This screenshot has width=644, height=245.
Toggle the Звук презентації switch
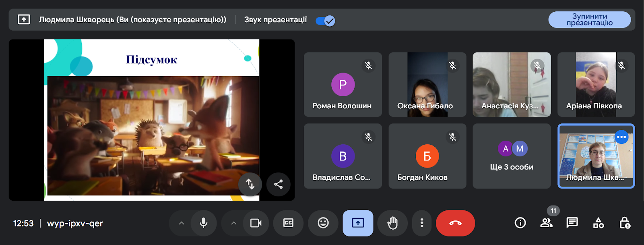tap(325, 21)
